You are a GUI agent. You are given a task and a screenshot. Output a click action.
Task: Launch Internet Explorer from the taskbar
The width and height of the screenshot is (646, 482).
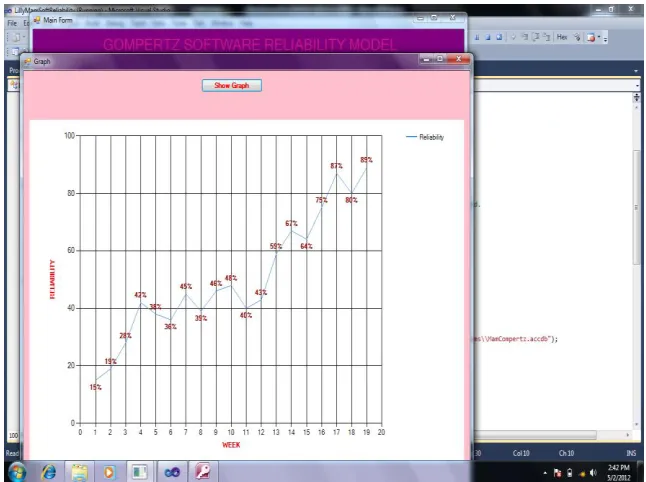click(48, 472)
